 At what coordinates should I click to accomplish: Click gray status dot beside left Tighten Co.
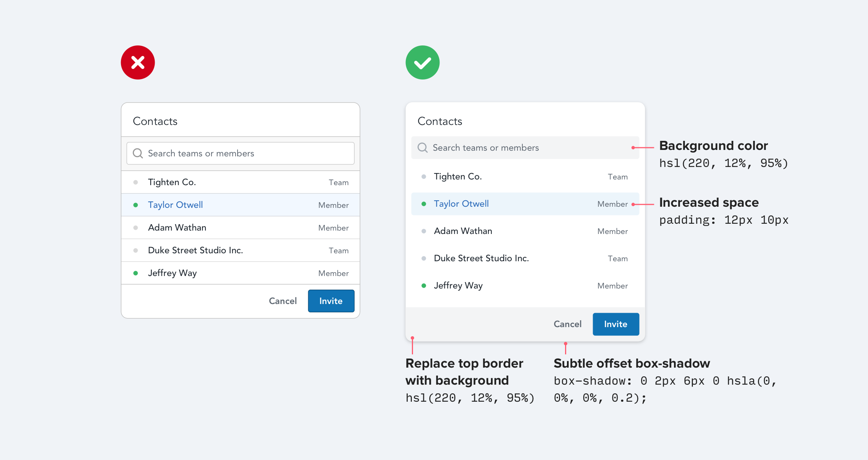coord(135,182)
